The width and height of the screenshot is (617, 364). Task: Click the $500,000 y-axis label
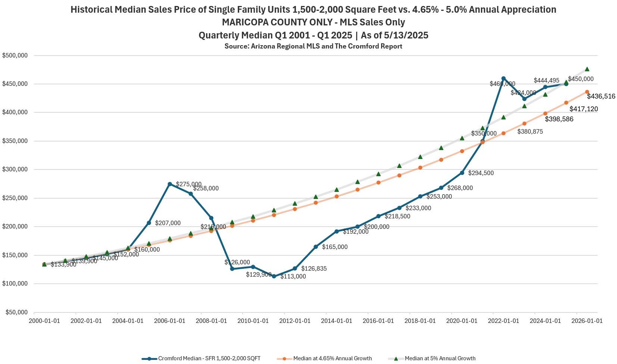tap(15, 55)
